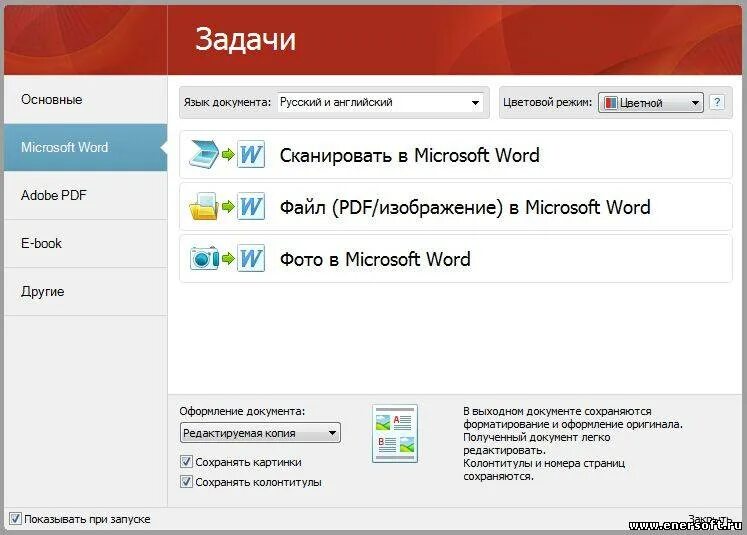Start Файл (PDF/изображение) в Microsoft Word task
Image resolution: width=747 pixels, height=535 pixels.
(455, 206)
